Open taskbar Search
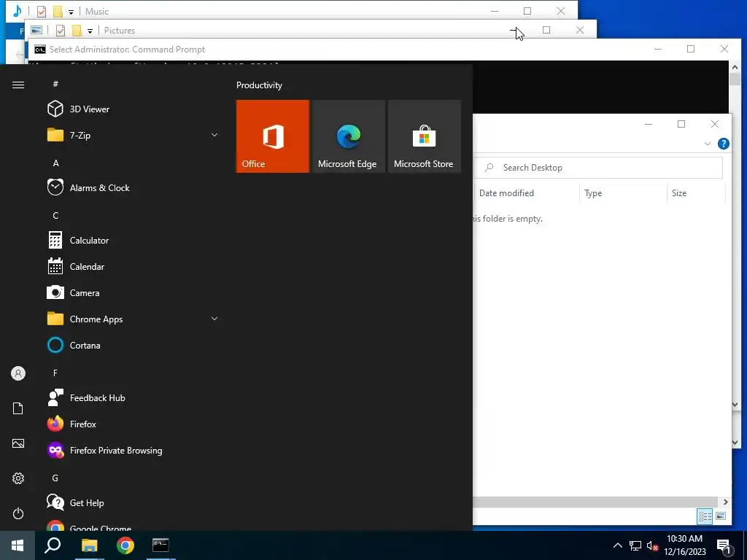 53,545
